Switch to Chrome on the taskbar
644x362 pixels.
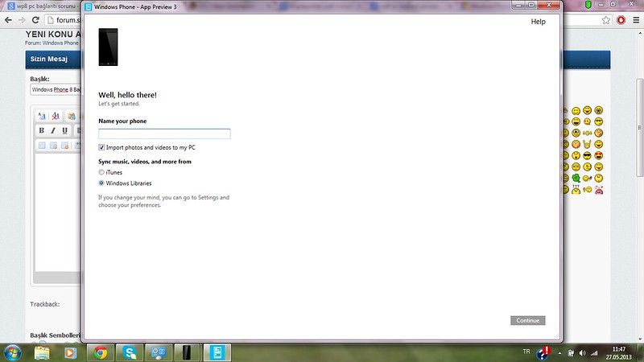pos(101,353)
